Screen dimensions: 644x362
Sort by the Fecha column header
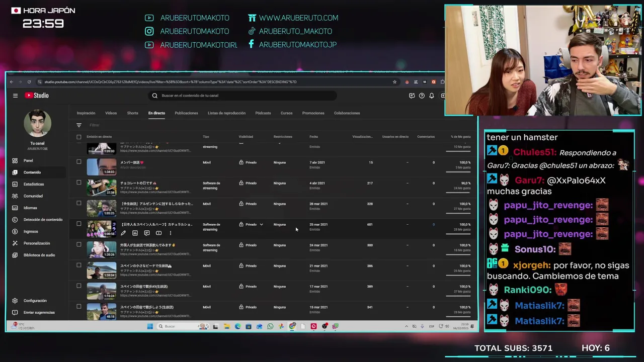[313, 137]
